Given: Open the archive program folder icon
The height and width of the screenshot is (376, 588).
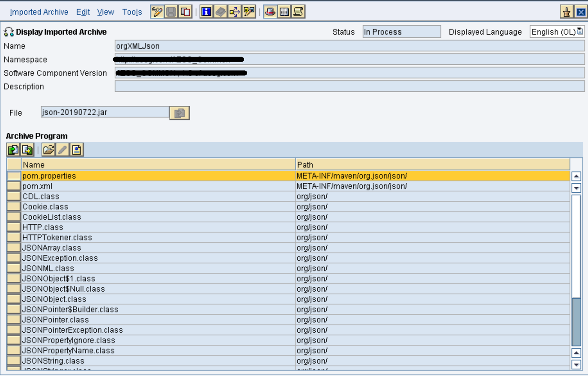Looking at the screenshot, I should coord(48,149).
